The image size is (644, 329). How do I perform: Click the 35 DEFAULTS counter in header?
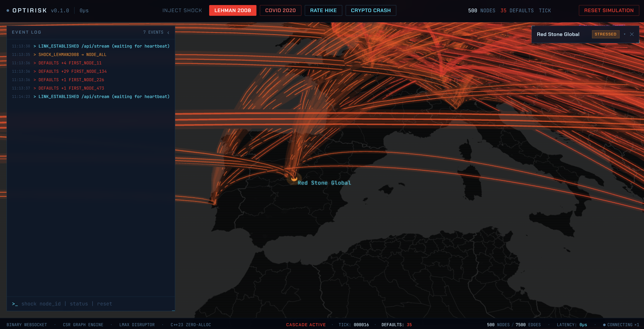[517, 10]
